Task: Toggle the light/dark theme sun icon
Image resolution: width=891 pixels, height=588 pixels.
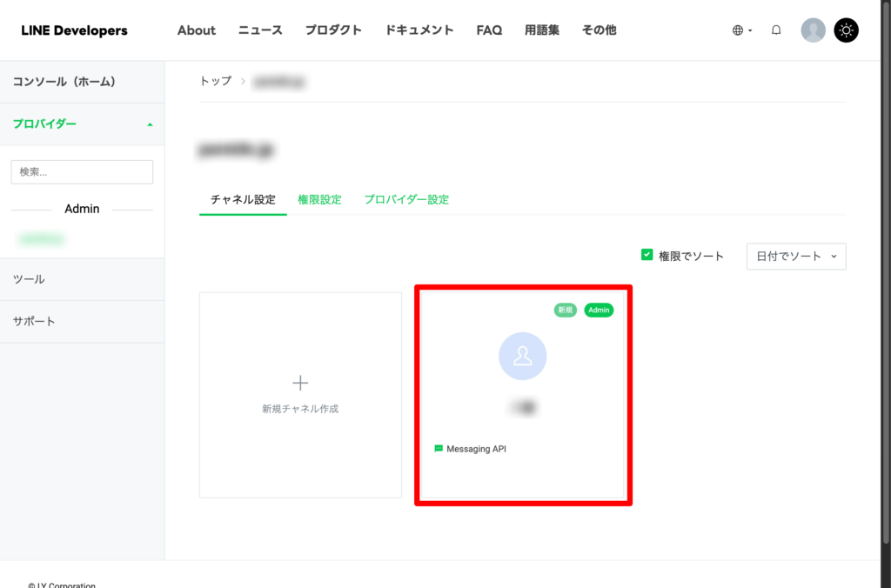Action: click(x=846, y=30)
